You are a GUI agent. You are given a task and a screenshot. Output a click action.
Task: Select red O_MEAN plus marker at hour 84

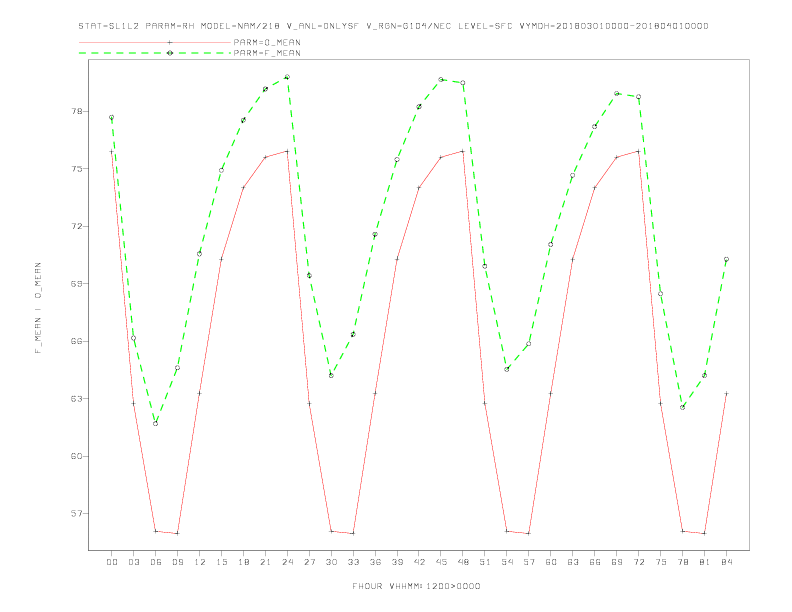[x=726, y=393]
